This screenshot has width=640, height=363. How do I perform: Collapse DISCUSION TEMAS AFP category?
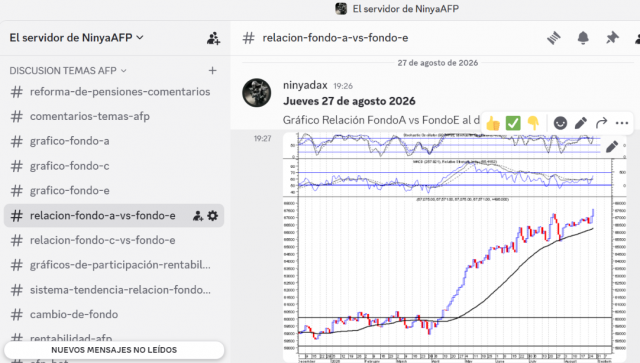(x=68, y=71)
